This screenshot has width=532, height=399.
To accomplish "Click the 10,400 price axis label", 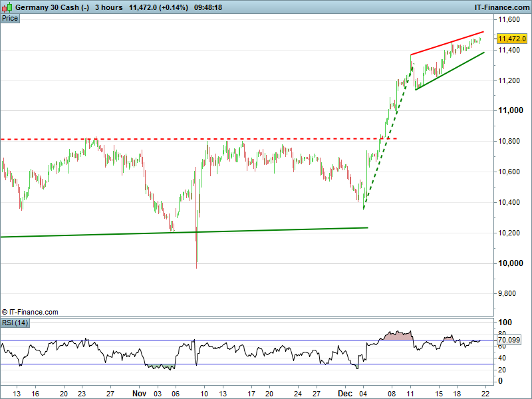I will (x=509, y=202).
